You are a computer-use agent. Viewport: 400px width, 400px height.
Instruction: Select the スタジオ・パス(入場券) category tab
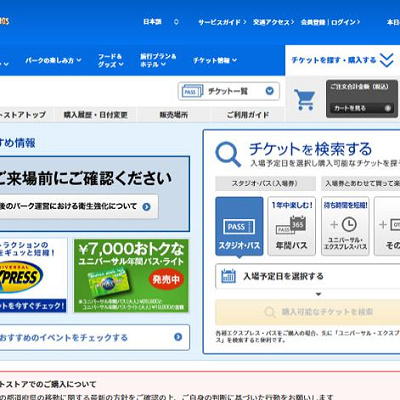[x=265, y=183]
